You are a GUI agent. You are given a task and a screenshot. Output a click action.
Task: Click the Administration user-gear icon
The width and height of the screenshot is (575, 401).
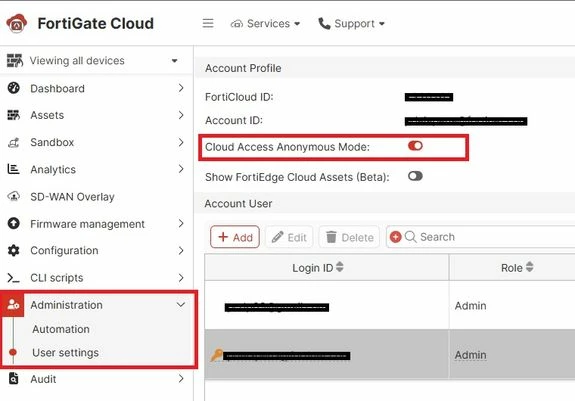point(13,305)
